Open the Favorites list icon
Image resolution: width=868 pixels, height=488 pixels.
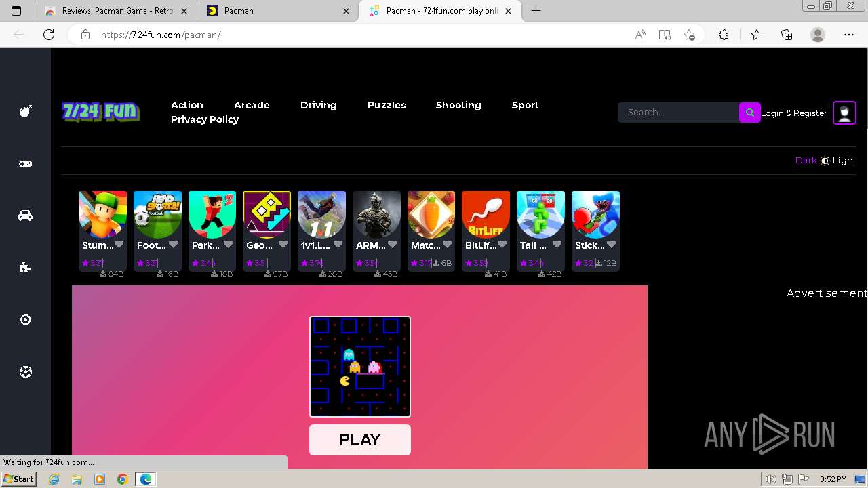click(x=757, y=35)
